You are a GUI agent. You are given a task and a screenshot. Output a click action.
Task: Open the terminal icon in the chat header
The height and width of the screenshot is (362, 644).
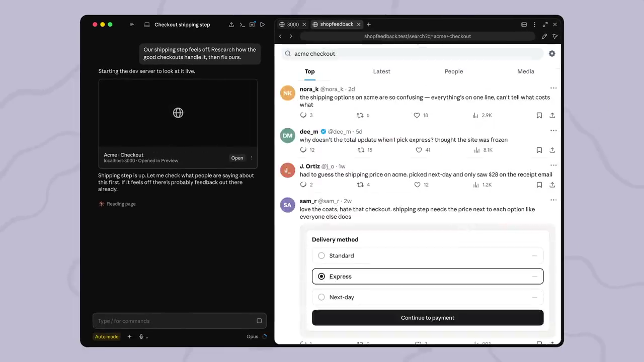click(242, 25)
